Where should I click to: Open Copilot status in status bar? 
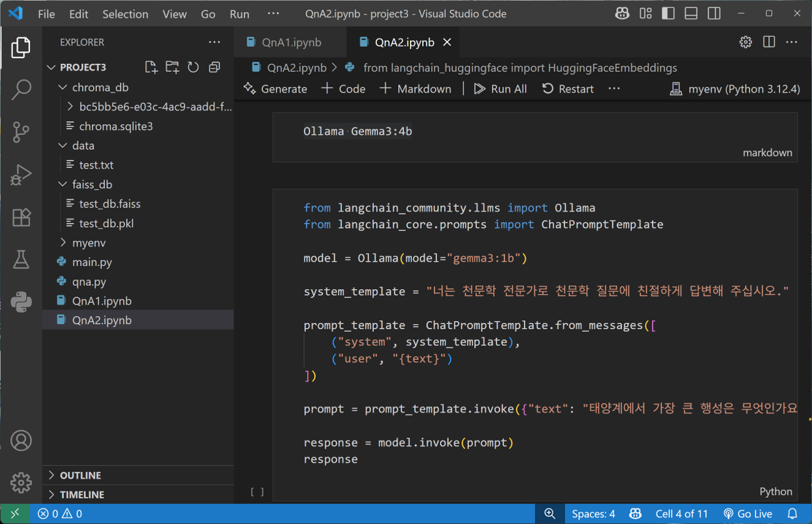(x=635, y=513)
